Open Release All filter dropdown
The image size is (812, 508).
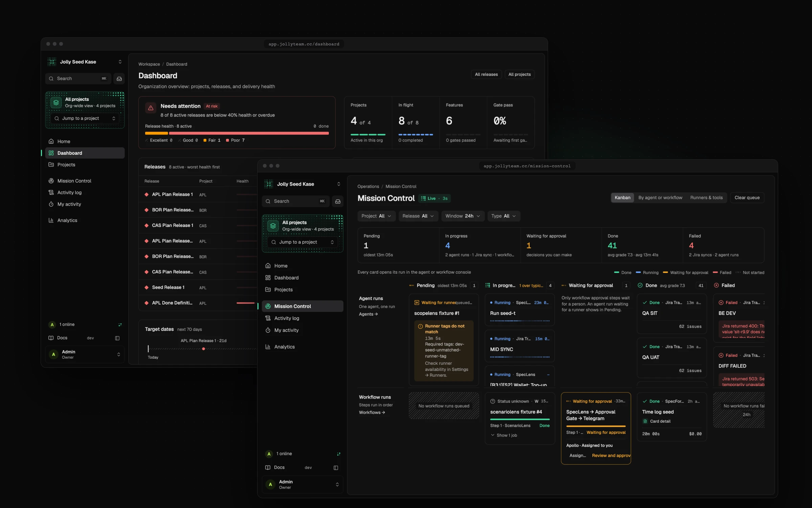(x=418, y=216)
